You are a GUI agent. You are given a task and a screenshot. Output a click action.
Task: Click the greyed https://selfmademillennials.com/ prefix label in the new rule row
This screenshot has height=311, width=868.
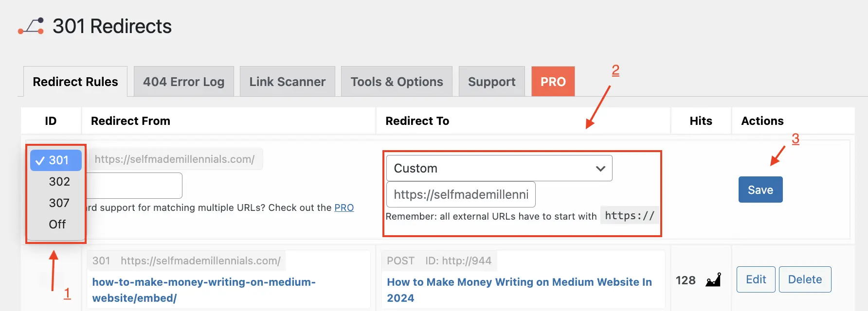pyautogui.click(x=175, y=159)
